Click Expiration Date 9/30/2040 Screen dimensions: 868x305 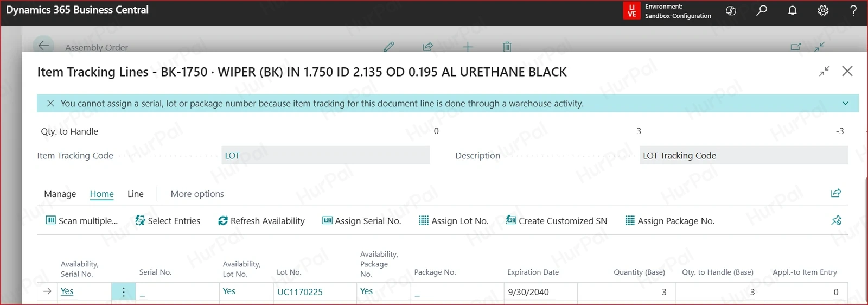pyautogui.click(x=528, y=292)
